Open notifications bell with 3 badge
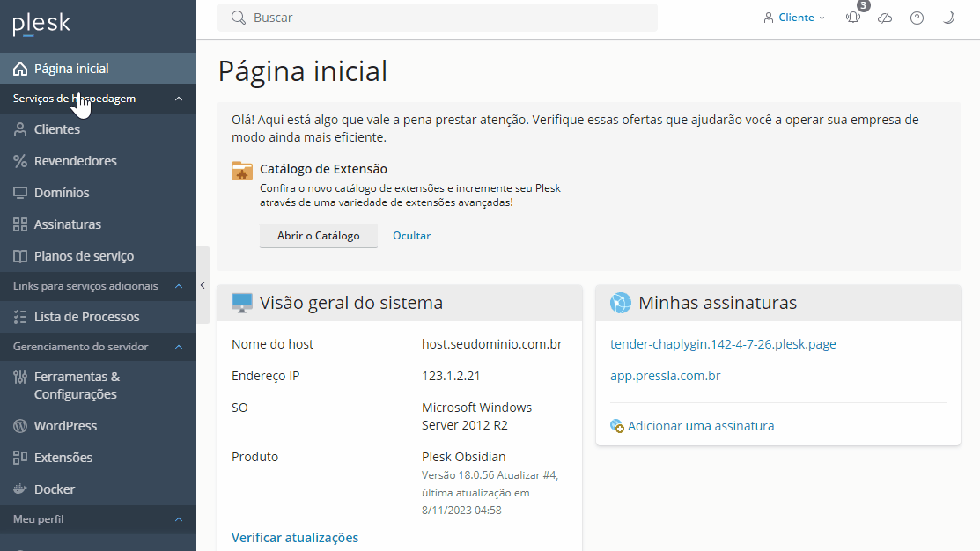The width and height of the screenshot is (980, 551). coord(854,17)
